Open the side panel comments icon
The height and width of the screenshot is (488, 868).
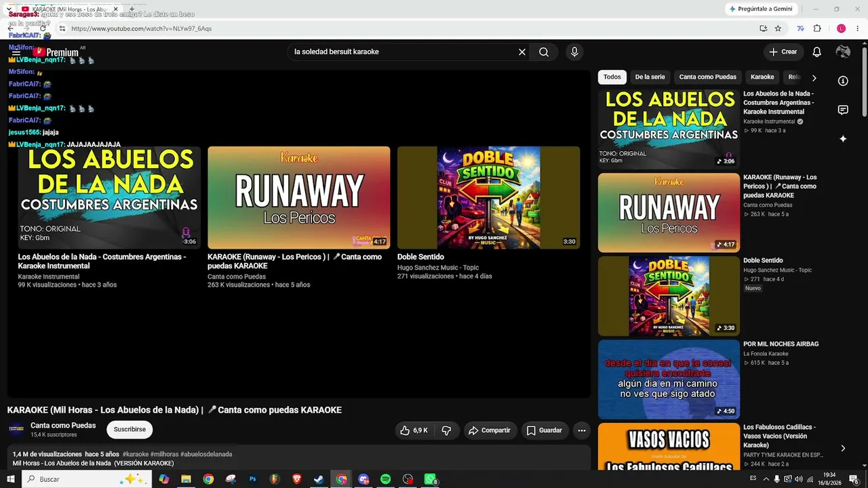[843, 110]
